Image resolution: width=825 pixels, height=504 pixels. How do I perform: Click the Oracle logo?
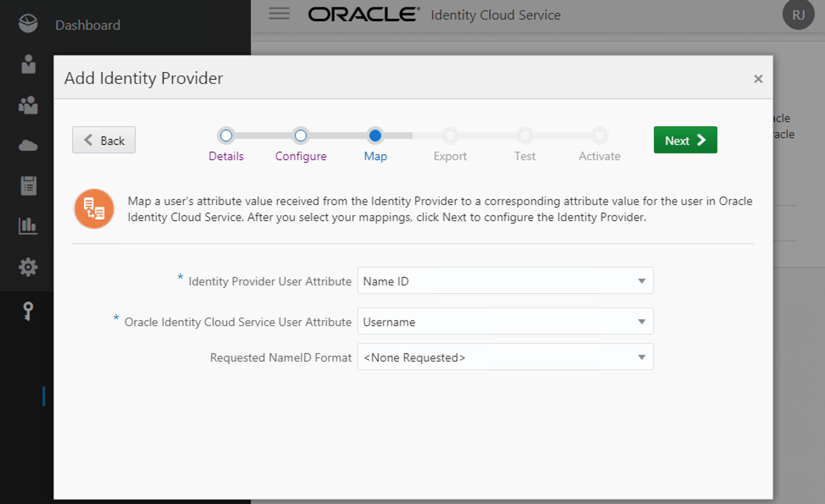coord(364,14)
